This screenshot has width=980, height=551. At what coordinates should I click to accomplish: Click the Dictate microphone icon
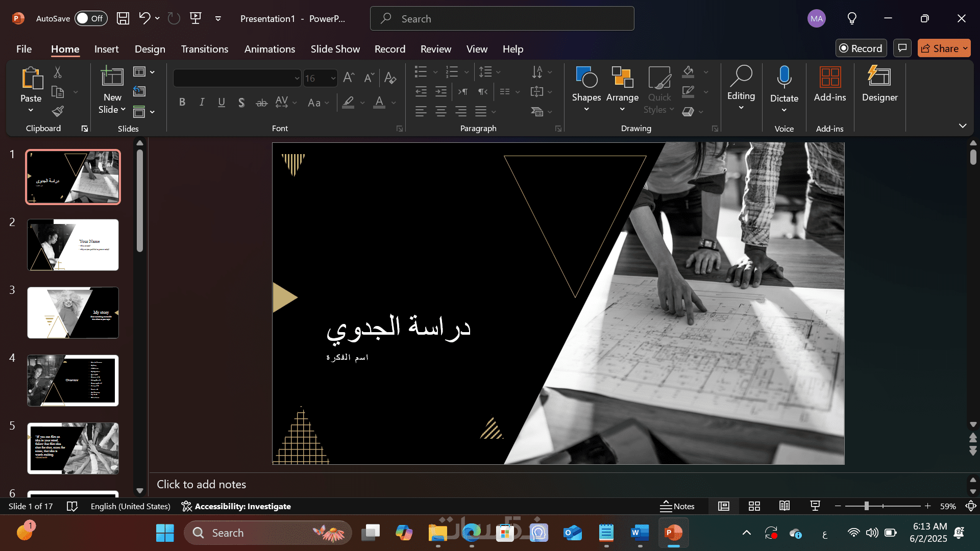pyautogui.click(x=783, y=78)
